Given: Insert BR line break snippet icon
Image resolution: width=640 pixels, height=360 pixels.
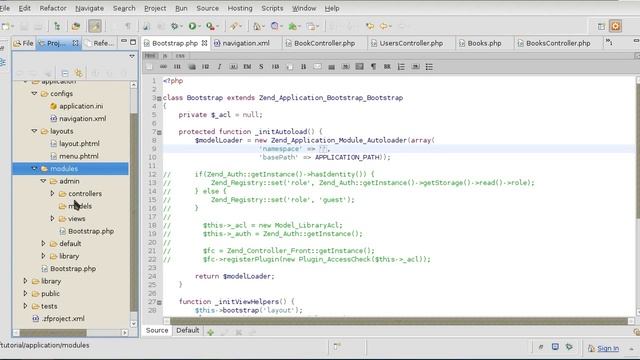Looking at the screenshot, I should click(387, 67).
